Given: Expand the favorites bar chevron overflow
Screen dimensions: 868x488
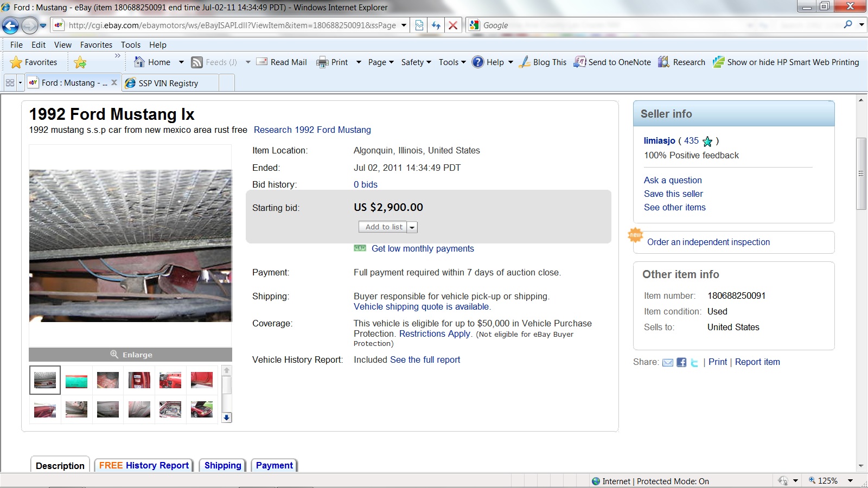Looking at the screenshot, I should [x=118, y=56].
